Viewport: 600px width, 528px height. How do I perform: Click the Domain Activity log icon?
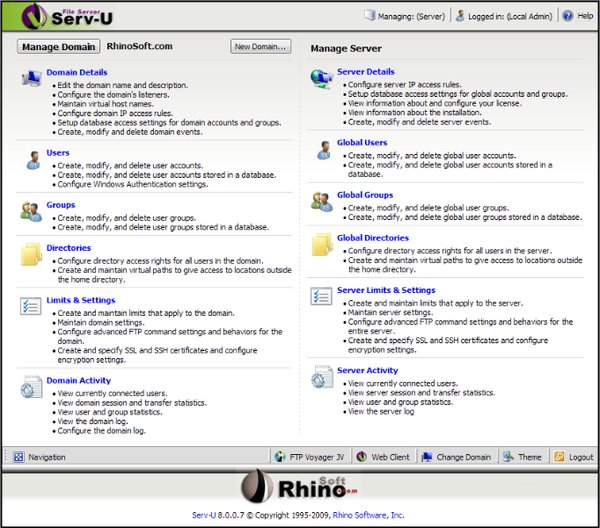[31, 387]
